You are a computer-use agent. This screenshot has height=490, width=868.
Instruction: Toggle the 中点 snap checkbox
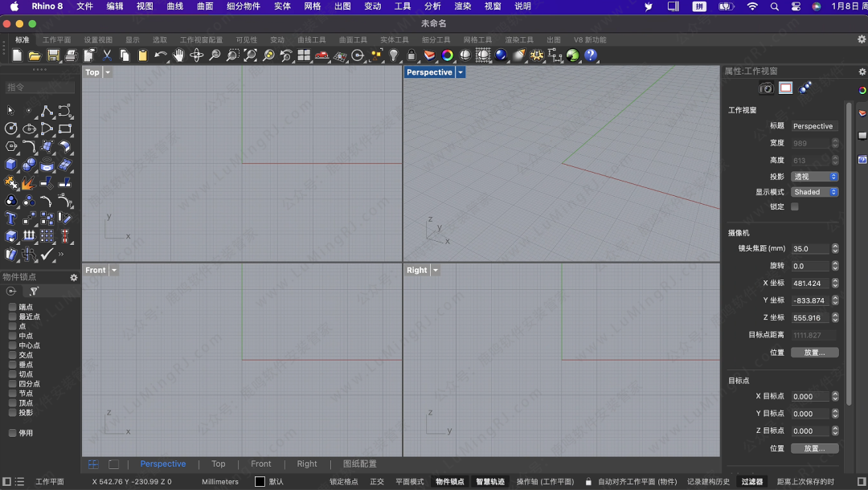[x=12, y=336]
